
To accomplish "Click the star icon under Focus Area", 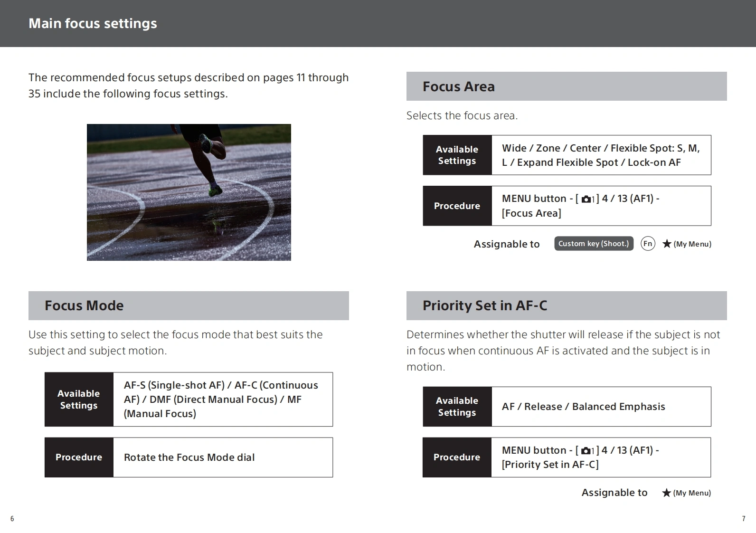I will click(x=667, y=244).
